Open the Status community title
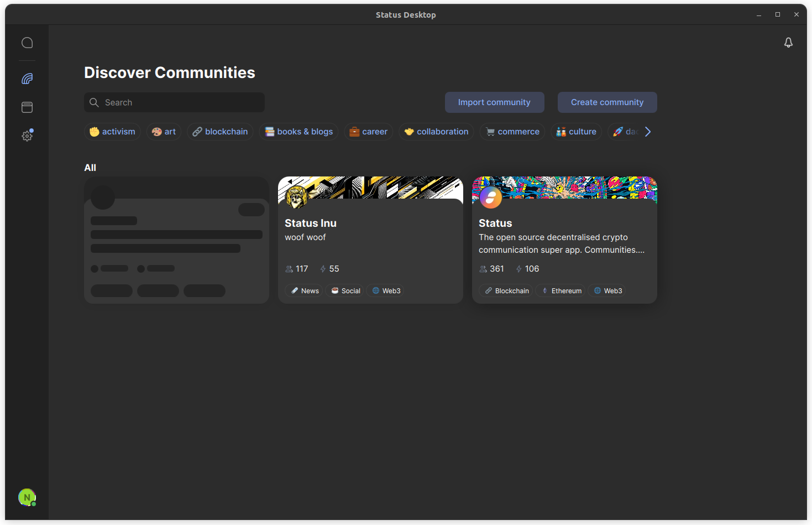The height and width of the screenshot is (525, 812). 495,223
